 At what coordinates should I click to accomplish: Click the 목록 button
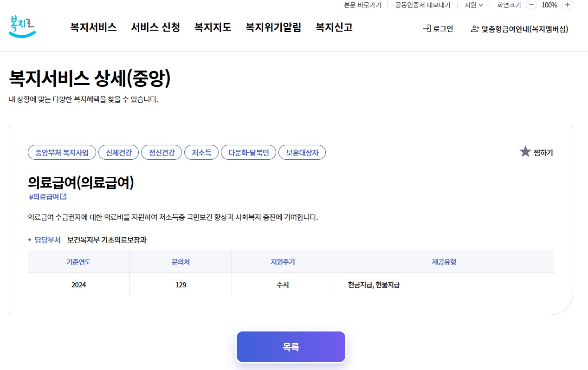click(291, 346)
